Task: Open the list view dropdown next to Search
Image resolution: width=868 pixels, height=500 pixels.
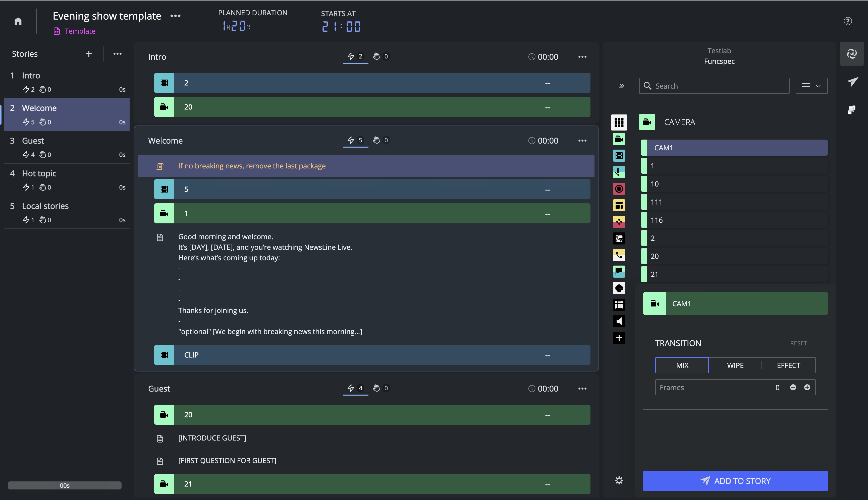Action: coord(811,86)
